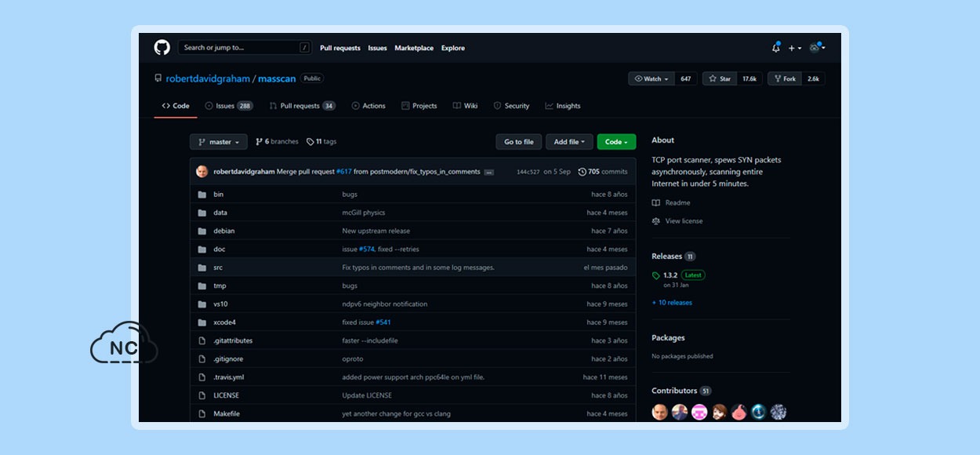View the 6 branches link
980x455 pixels.
(277, 142)
